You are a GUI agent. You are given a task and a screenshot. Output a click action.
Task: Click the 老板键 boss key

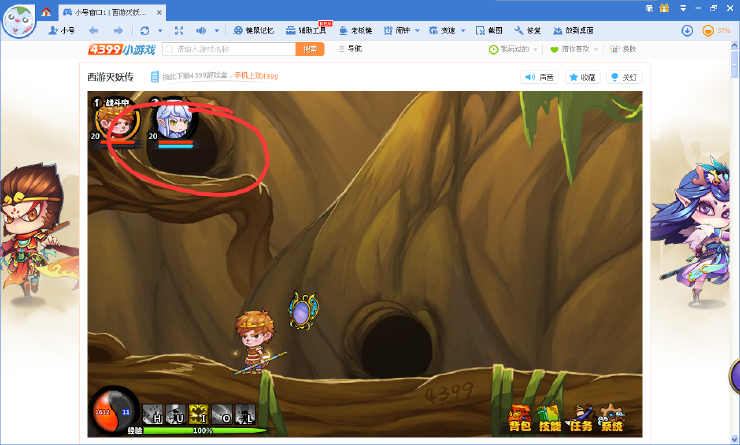[355, 30]
